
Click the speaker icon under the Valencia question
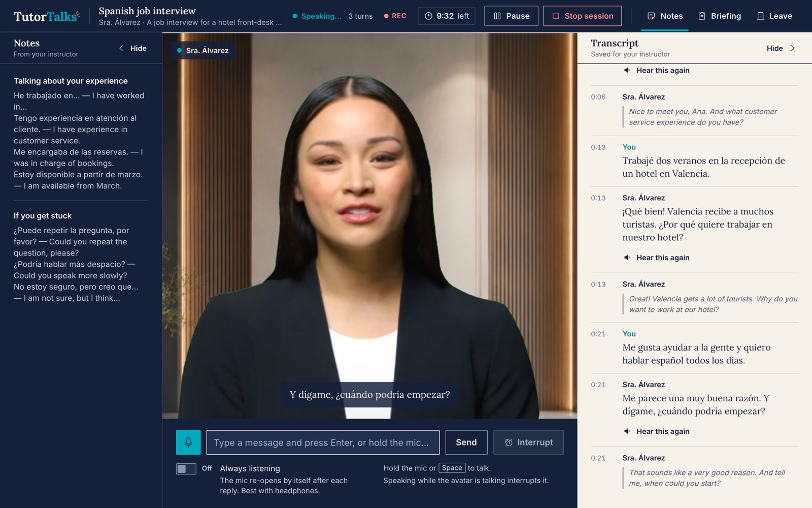pyautogui.click(x=627, y=258)
